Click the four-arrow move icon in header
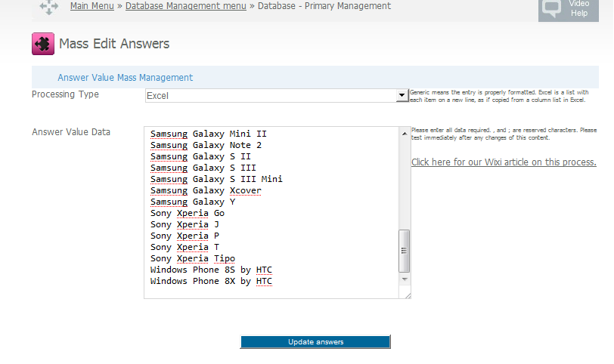614x364 pixels. click(x=49, y=8)
